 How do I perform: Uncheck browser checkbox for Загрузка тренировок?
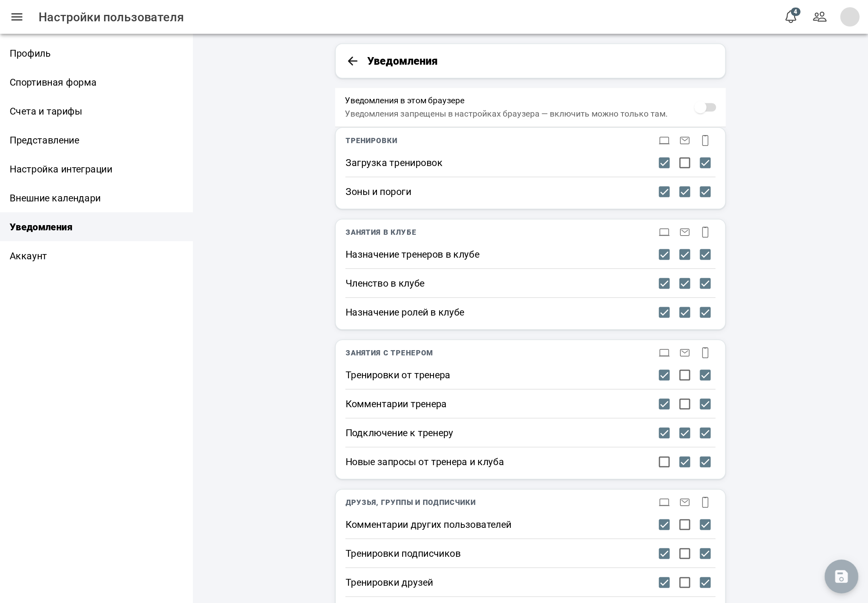tap(664, 163)
